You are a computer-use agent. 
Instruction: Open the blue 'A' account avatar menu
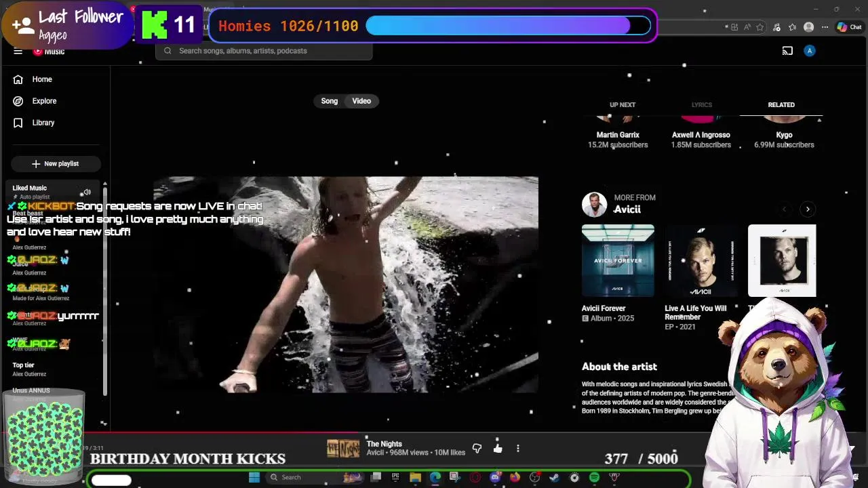(809, 51)
